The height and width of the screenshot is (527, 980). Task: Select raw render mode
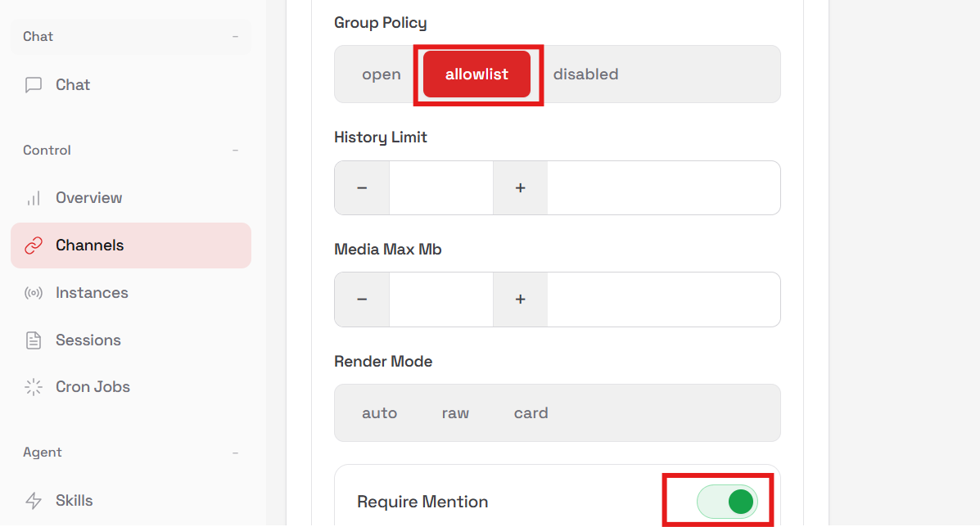pos(455,413)
